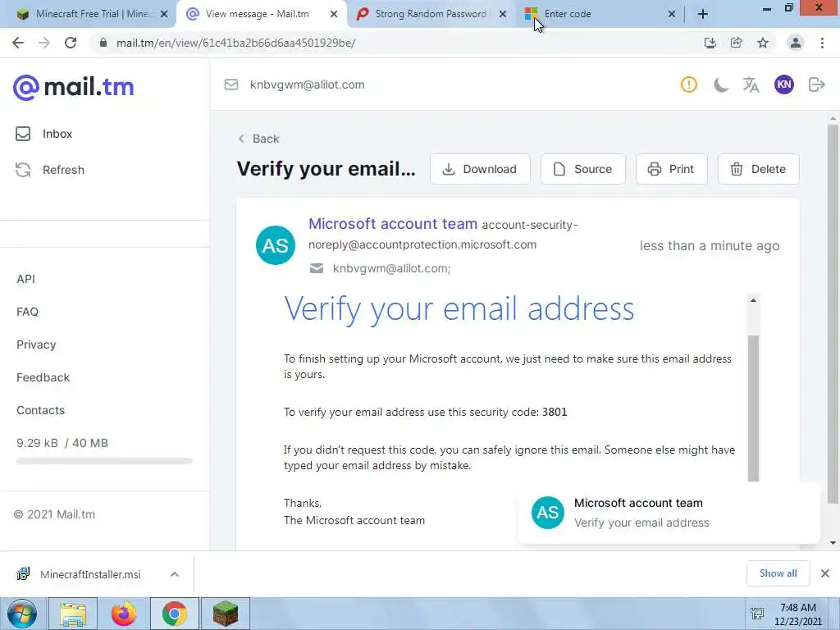Click the AS sender avatar
The width and height of the screenshot is (840, 630).
point(276,245)
